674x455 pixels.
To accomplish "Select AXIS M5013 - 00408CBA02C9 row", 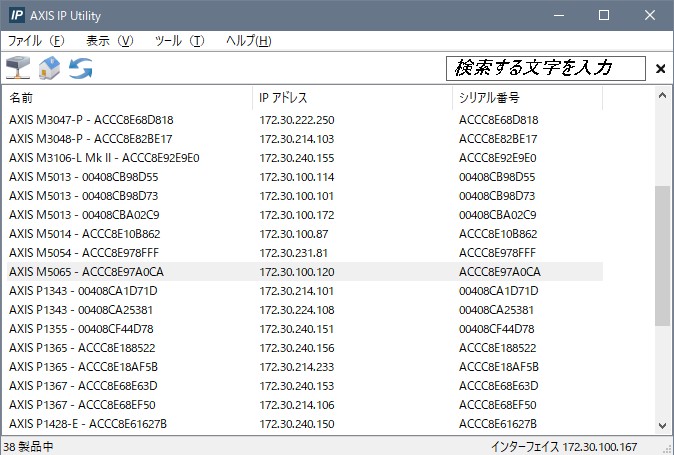I will click(305, 215).
